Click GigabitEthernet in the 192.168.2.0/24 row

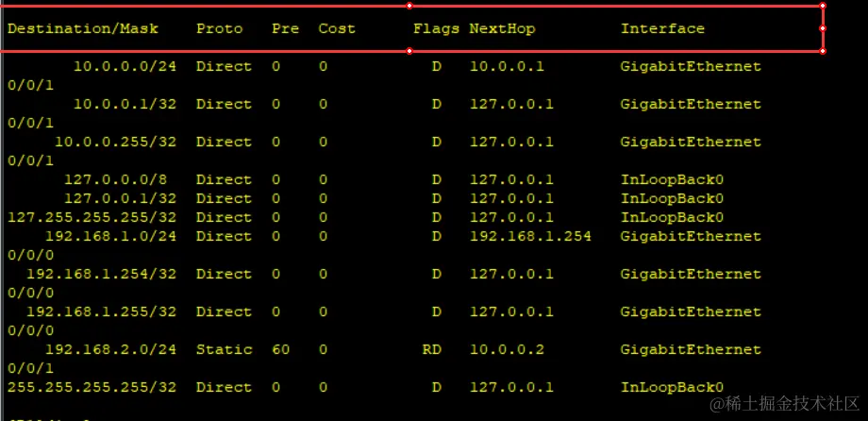tap(691, 349)
